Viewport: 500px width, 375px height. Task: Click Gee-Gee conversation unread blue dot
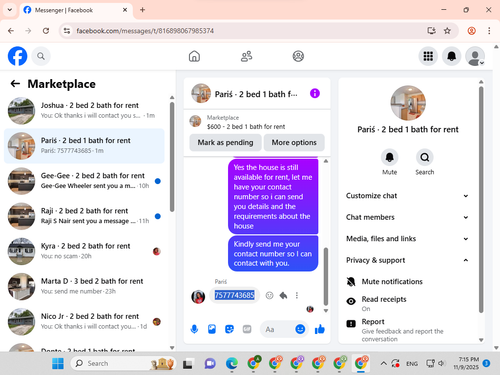tap(158, 181)
